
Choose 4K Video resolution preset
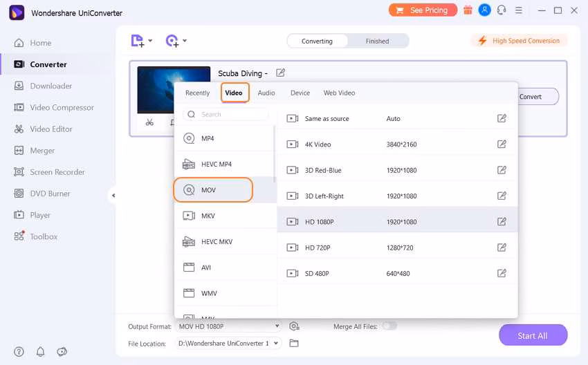tap(398, 144)
